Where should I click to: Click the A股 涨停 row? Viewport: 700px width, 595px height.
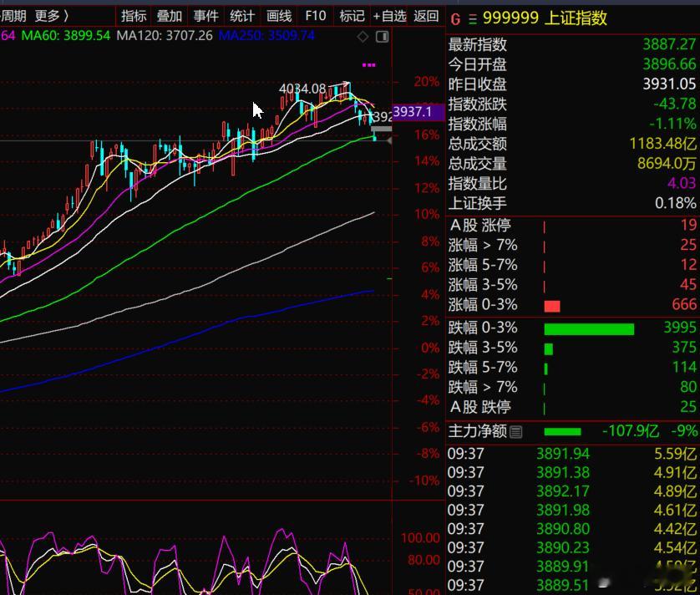click(572, 225)
